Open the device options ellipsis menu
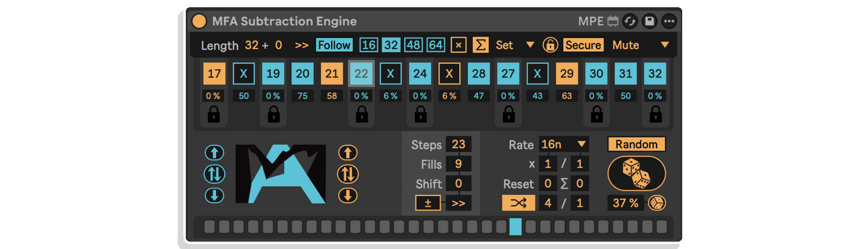This screenshot has height=249, width=868. [669, 21]
